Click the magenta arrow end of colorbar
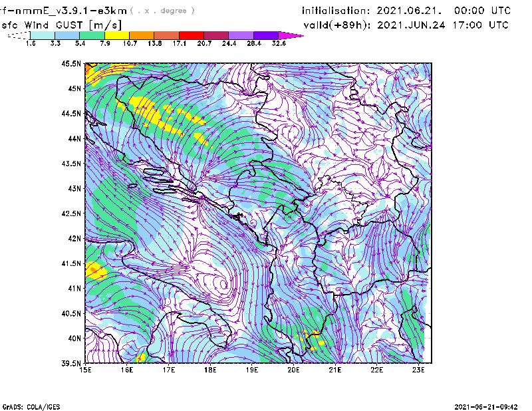Viewport: 532px width, 411px height. point(290,35)
